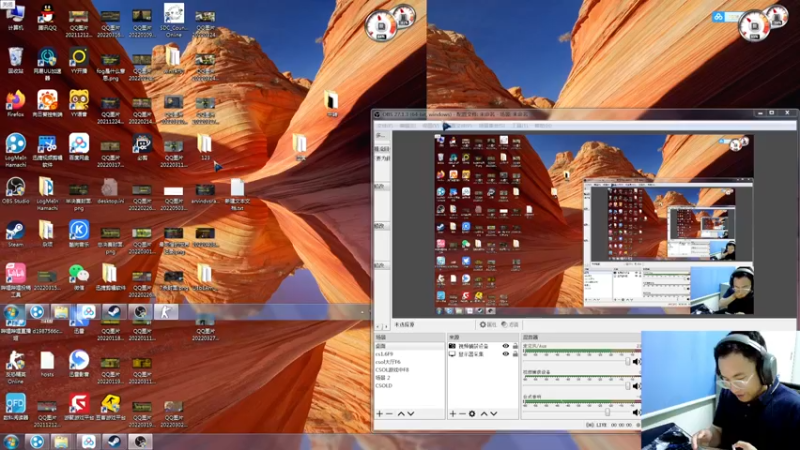Open the 属性 properties button above Sources
Image resolution: width=800 pixels, height=450 pixels.
coord(488,324)
